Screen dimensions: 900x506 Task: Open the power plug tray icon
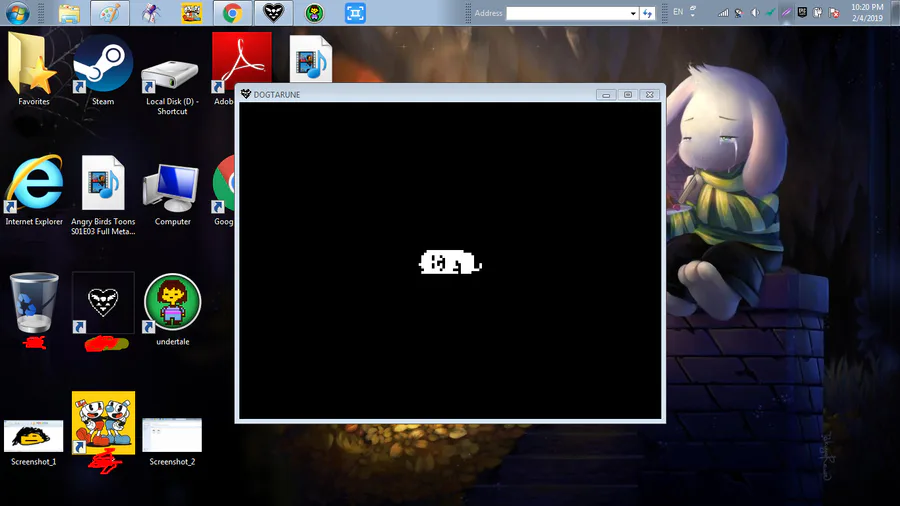click(817, 13)
